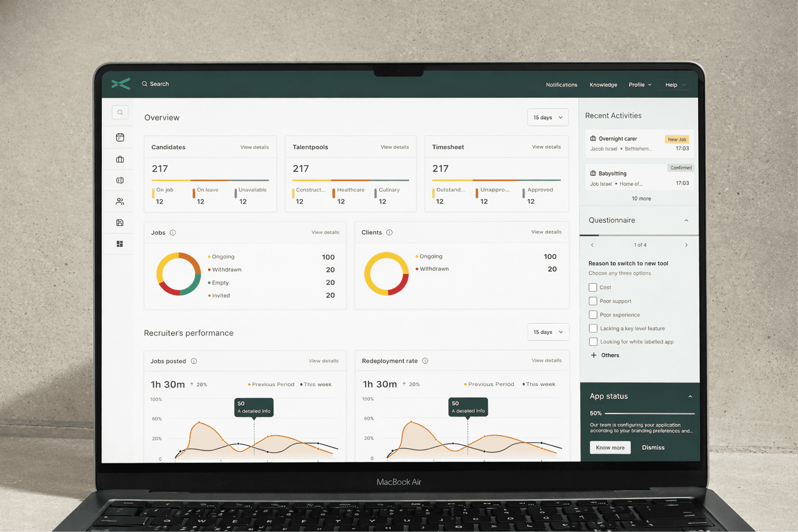This screenshot has width=798, height=532.
Task: Click the info icon next to Jobs heading
Action: click(173, 232)
